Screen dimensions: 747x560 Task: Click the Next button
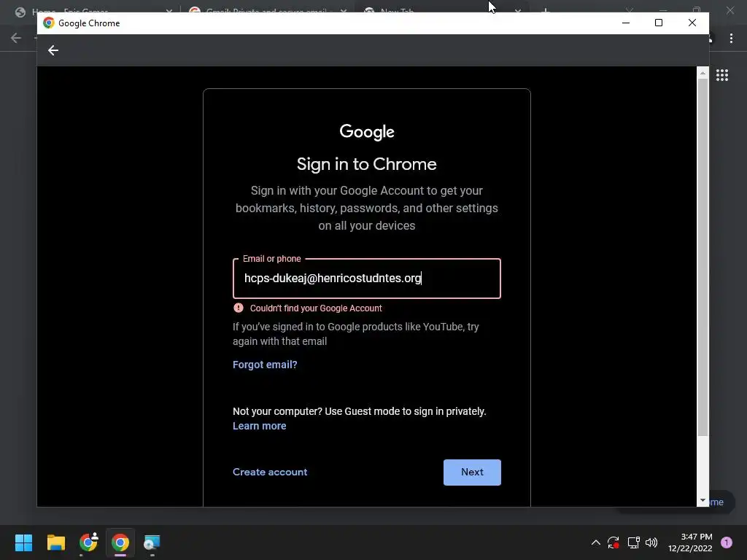click(x=472, y=472)
